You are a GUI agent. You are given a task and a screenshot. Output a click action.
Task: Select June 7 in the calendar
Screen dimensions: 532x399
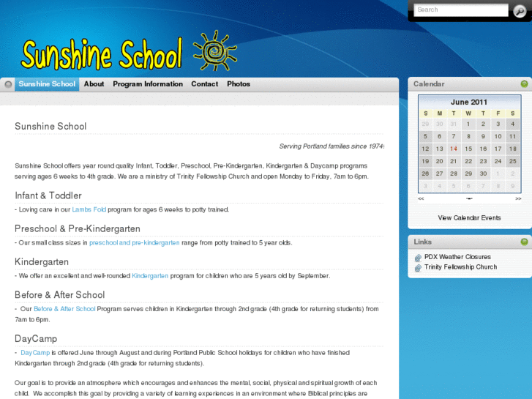454,136
